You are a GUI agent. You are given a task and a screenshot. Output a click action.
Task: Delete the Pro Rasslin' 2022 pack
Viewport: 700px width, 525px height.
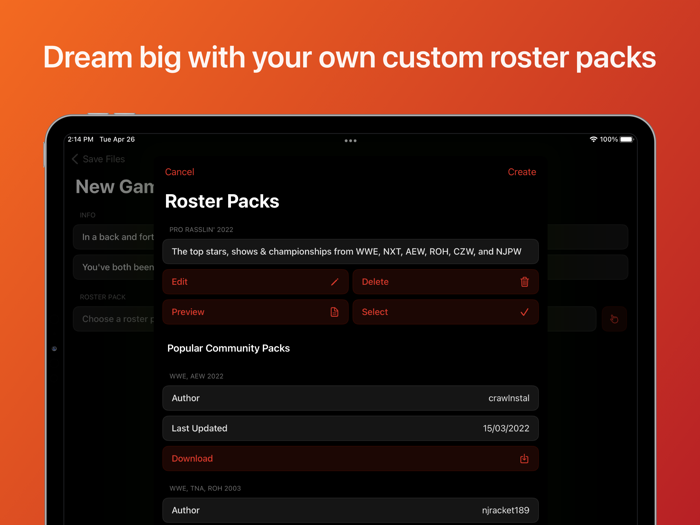tap(446, 282)
